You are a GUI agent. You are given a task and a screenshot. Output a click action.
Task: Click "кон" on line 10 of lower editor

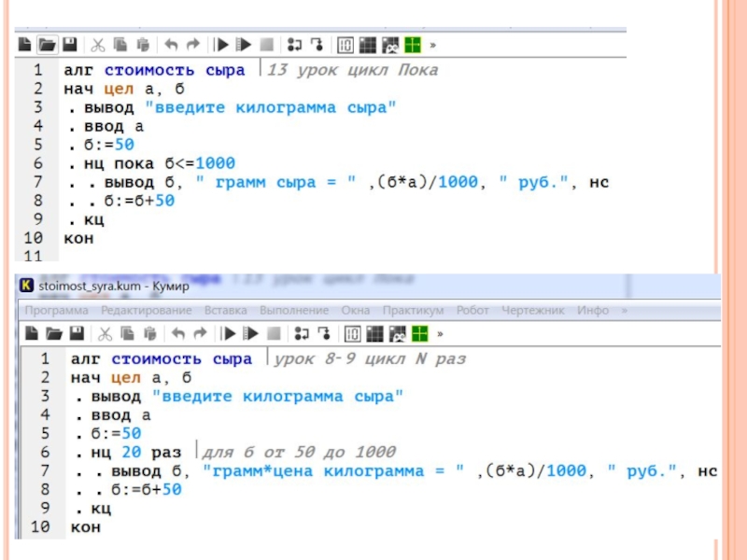coord(86,527)
